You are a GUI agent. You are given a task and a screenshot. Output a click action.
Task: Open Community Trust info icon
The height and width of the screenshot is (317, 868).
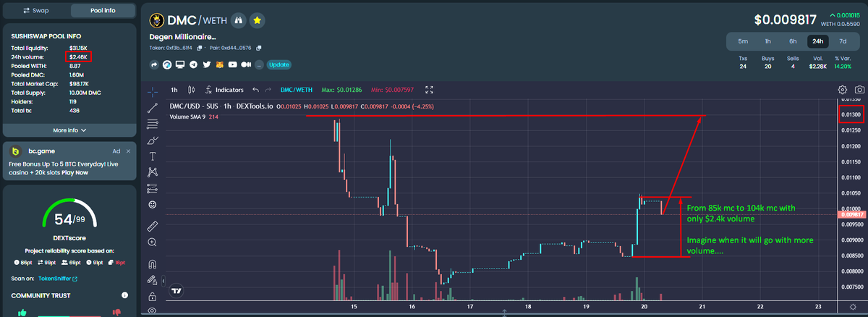click(x=124, y=295)
